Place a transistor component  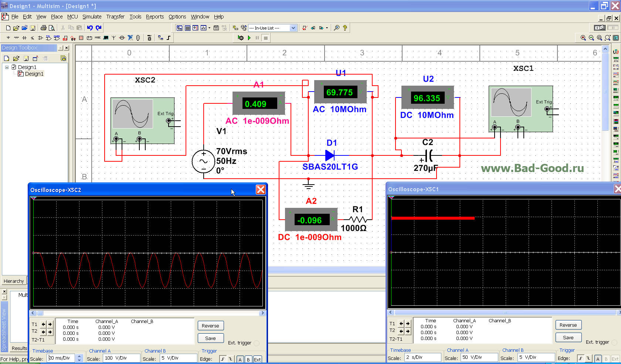point(33,38)
